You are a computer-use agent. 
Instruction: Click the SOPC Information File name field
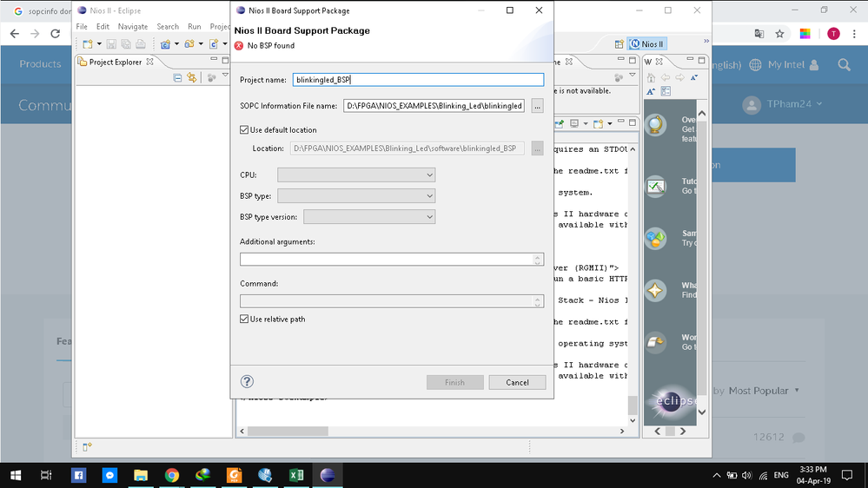(x=434, y=106)
